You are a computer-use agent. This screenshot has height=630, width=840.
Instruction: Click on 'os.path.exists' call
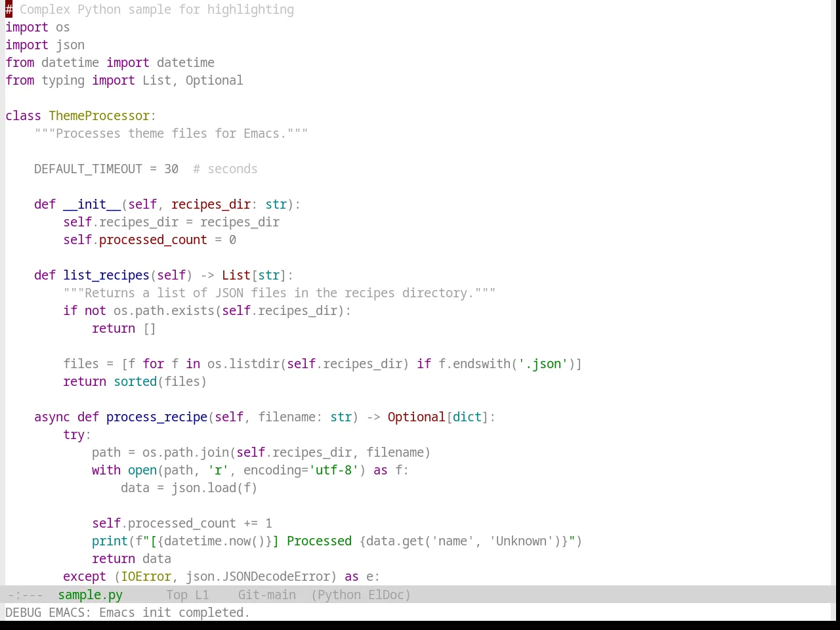pos(164,310)
